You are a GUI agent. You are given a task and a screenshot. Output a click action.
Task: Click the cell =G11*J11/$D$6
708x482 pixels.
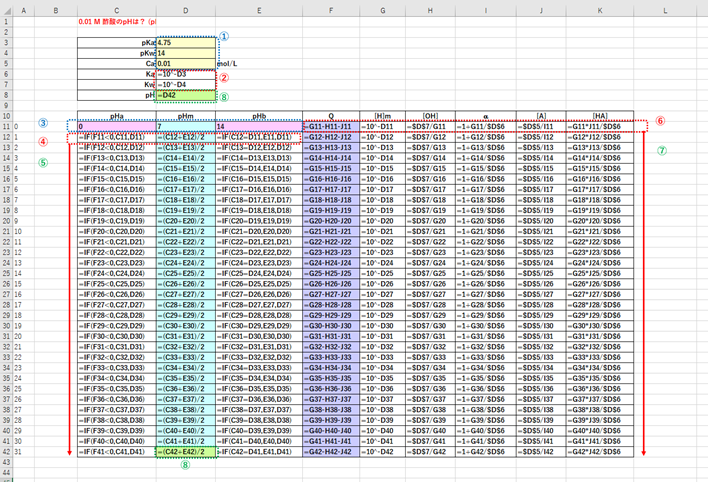[x=600, y=126]
